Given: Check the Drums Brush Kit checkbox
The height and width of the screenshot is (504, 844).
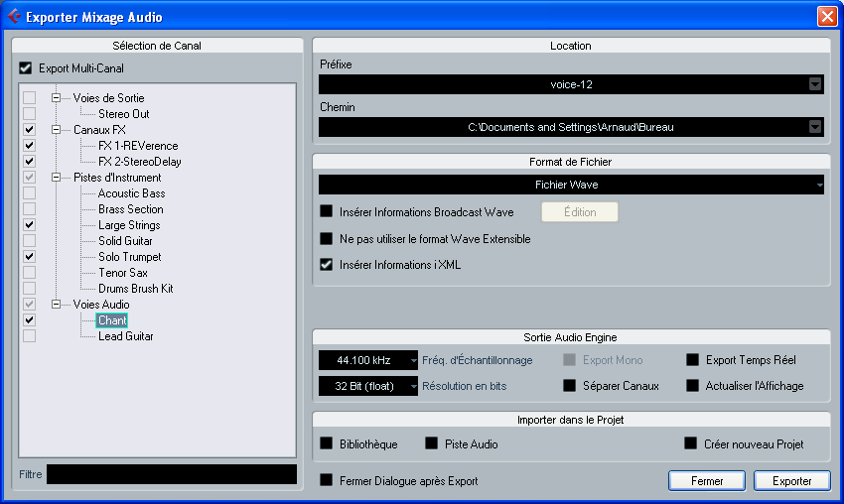Looking at the screenshot, I should pyautogui.click(x=29, y=289).
